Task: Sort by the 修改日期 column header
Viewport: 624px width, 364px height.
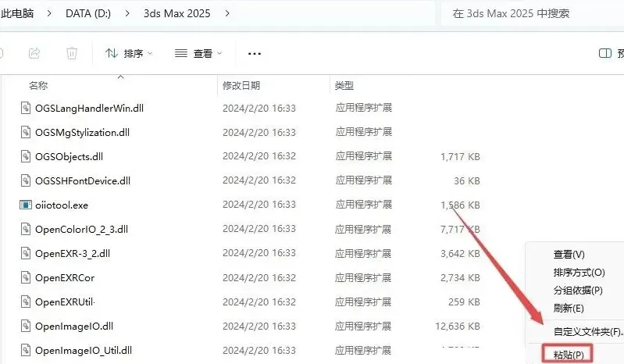Action: pos(241,85)
